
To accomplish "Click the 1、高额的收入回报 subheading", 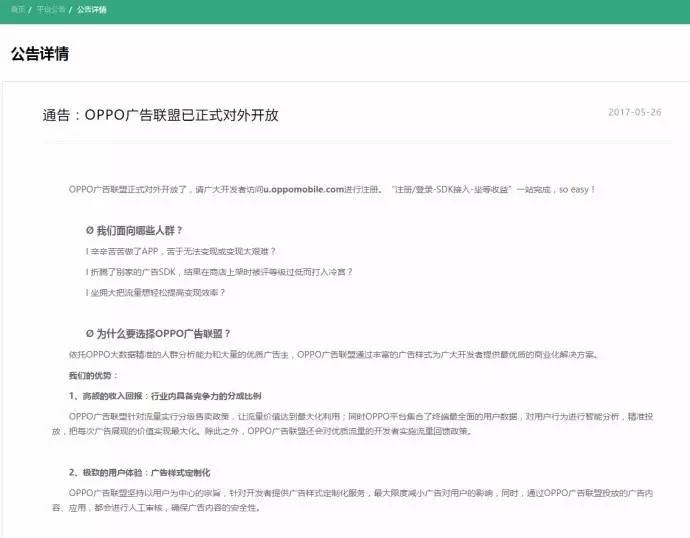I will click(x=166, y=396).
